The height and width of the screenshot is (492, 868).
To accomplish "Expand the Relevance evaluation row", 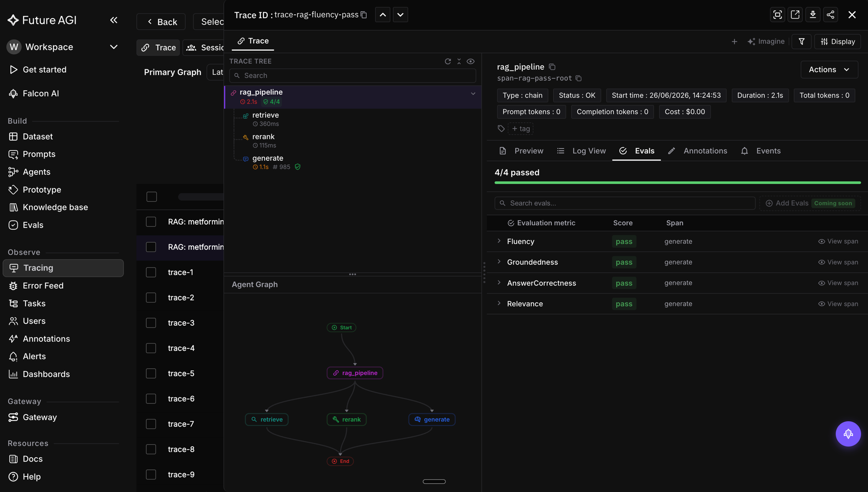I will (x=499, y=304).
